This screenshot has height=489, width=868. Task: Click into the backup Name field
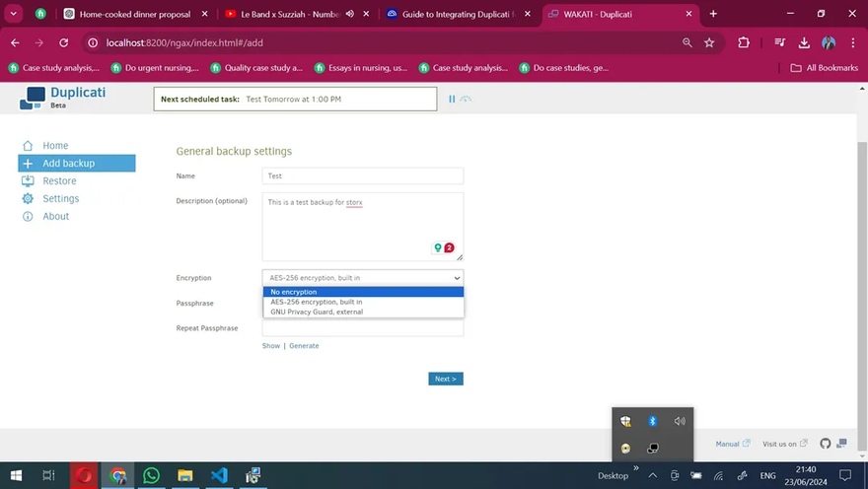(x=362, y=175)
